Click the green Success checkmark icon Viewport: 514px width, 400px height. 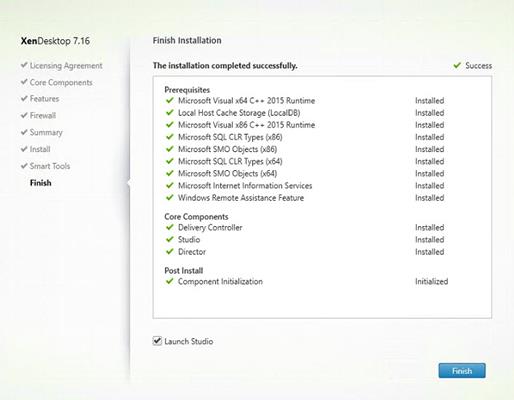457,65
